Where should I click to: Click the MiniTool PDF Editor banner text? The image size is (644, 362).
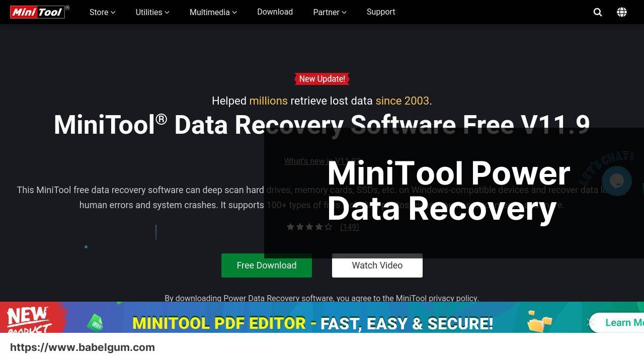coord(312,323)
